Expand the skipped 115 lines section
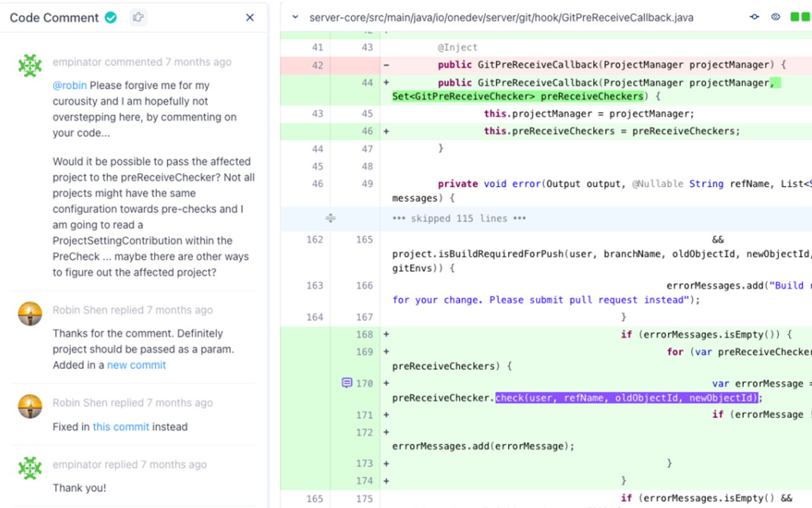This screenshot has height=508, width=812. [331, 218]
